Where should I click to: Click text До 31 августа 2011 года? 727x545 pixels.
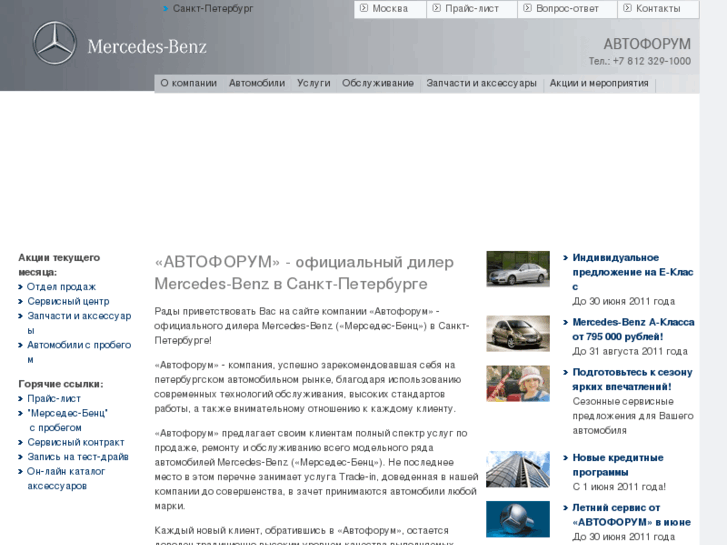click(x=630, y=351)
